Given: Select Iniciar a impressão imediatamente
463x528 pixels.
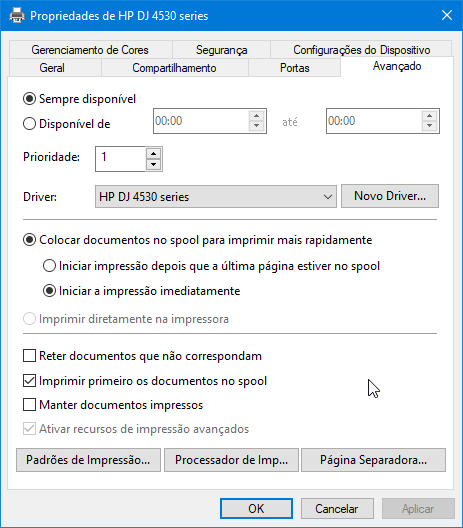Looking at the screenshot, I should click(x=49, y=291).
